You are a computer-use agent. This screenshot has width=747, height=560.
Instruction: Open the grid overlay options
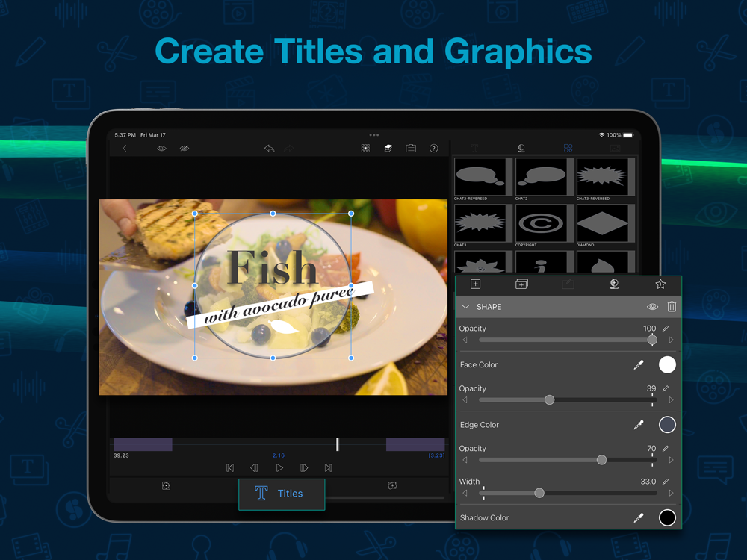tap(365, 149)
